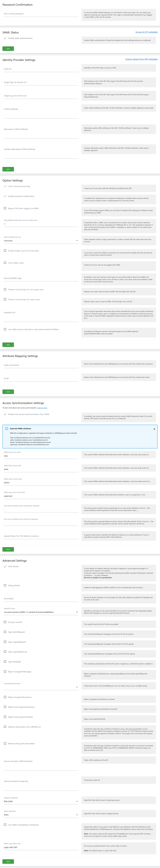Screen dimensions: 160x868
Task: Disable Strict Mode checkbox
Action: point(5,566)
